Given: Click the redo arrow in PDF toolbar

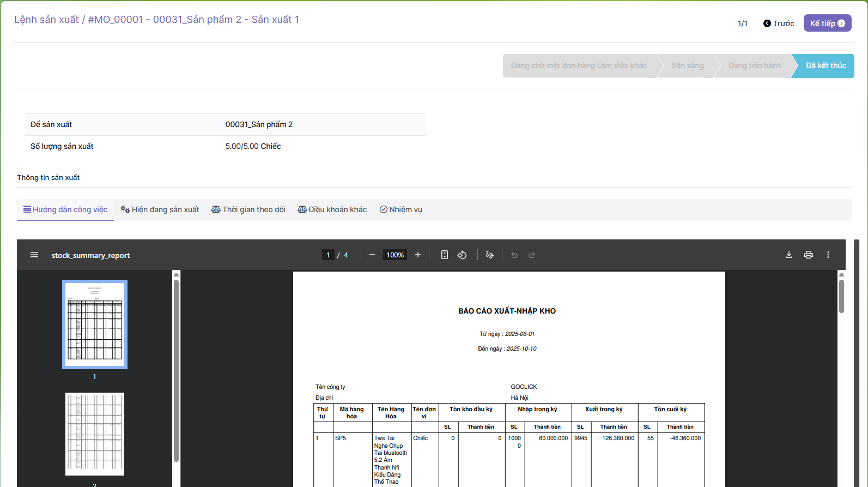Looking at the screenshot, I should click(x=532, y=255).
